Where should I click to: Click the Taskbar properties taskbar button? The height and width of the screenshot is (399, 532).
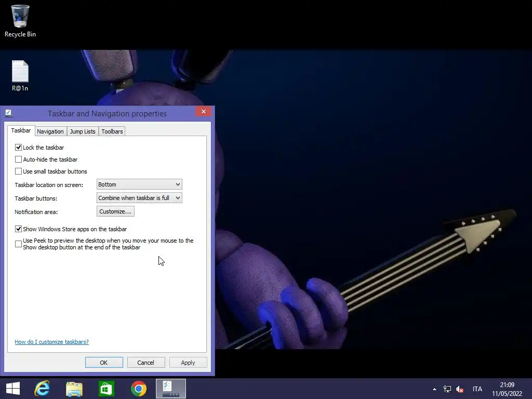(x=171, y=389)
